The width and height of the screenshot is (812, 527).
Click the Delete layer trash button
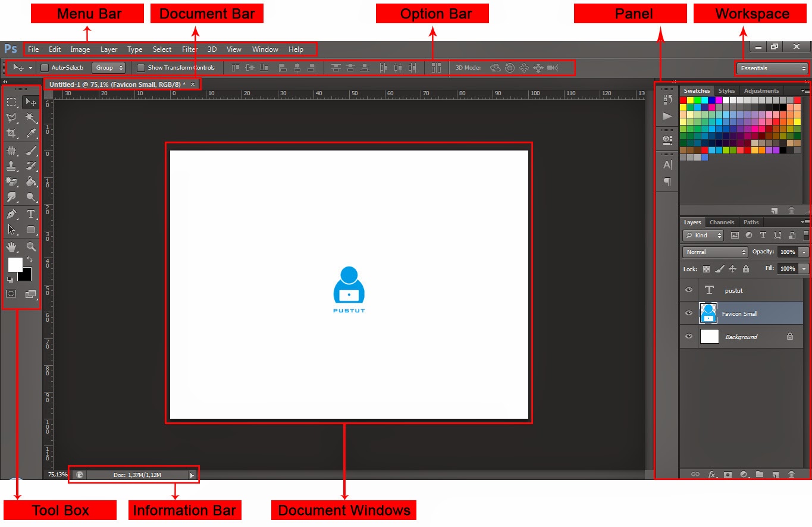click(x=792, y=475)
